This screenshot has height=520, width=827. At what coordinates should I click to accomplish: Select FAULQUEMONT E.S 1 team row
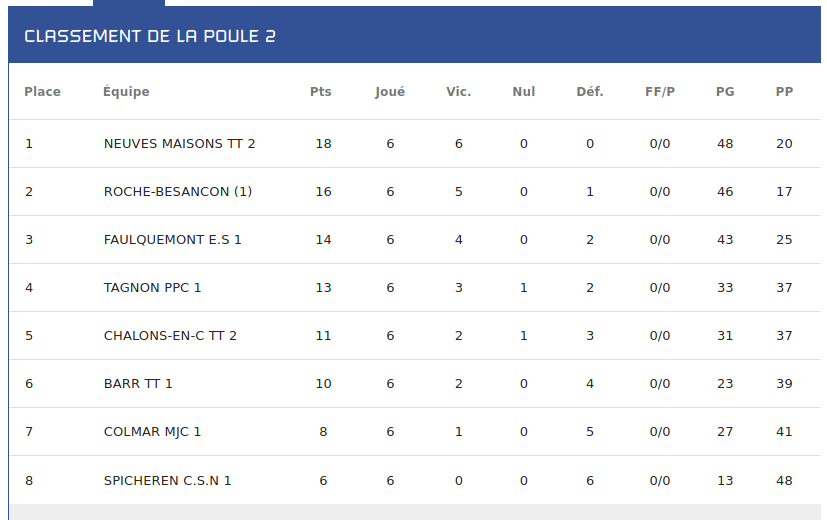(415, 239)
